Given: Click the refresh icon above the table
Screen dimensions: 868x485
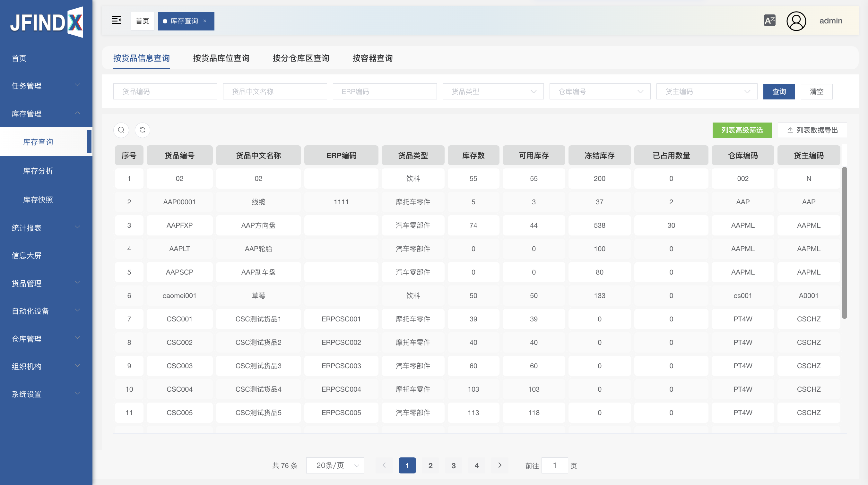Looking at the screenshot, I should pyautogui.click(x=143, y=130).
